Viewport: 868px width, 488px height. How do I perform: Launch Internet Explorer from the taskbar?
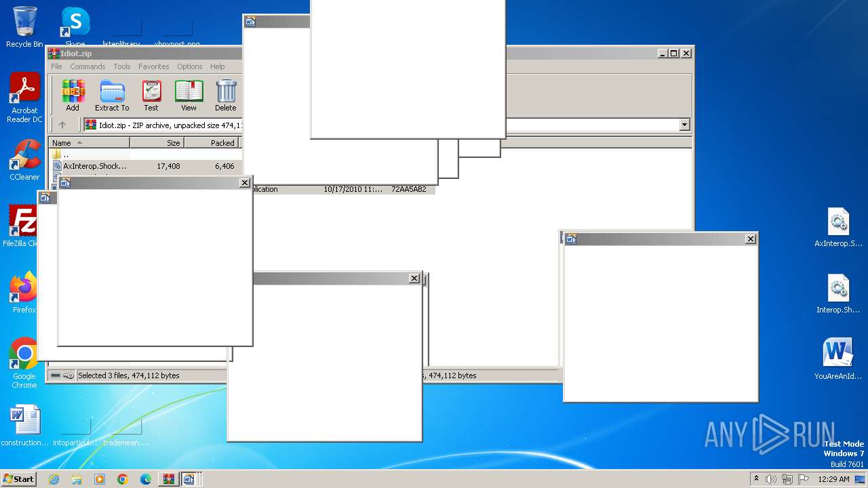click(x=54, y=479)
